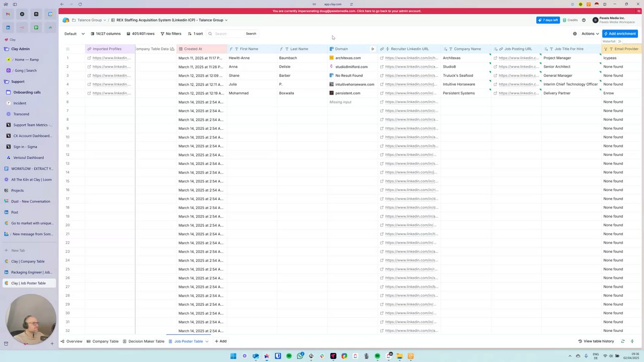The height and width of the screenshot is (362, 644).
Task: Open the Default view dropdown
Action: point(74,34)
